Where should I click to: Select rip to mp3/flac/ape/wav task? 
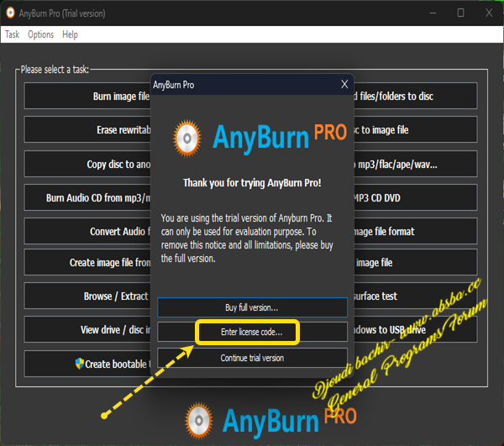pos(416,164)
